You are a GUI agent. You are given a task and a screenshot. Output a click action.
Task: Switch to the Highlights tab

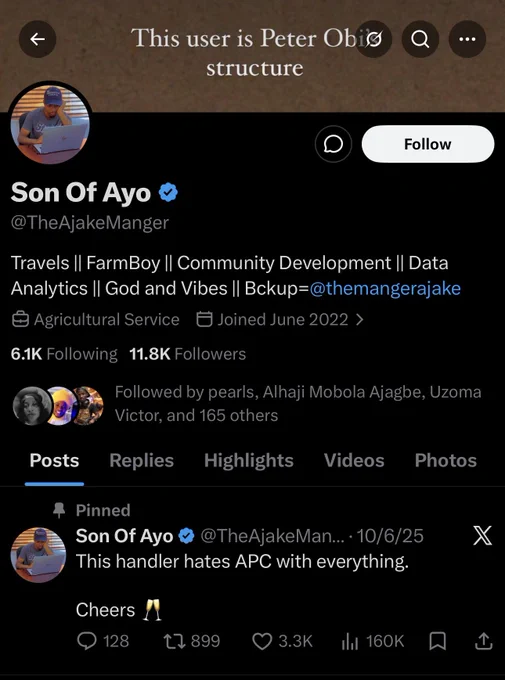coord(249,461)
